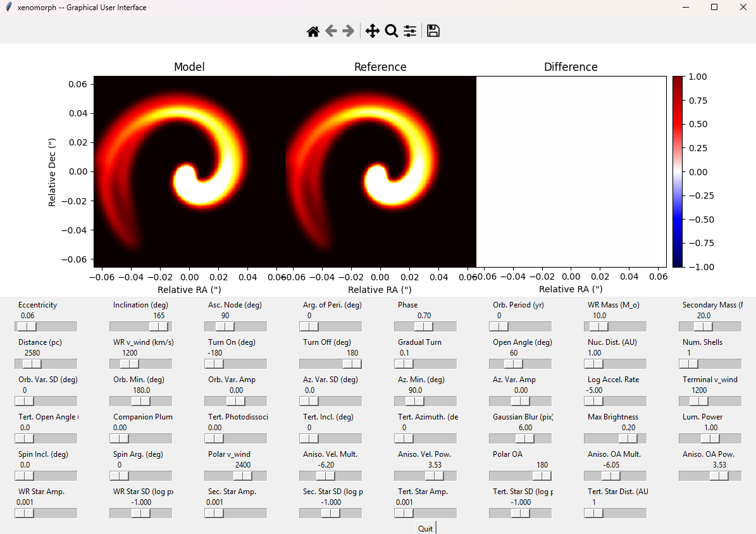Viewport: 756px width, 534px height.
Task: Adjust the Max Brightness slider
Action: click(615, 438)
